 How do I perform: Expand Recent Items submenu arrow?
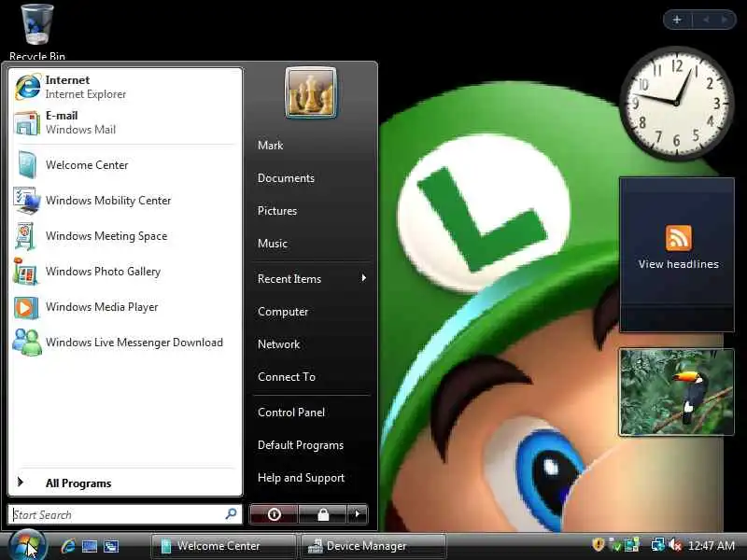tap(364, 278)
